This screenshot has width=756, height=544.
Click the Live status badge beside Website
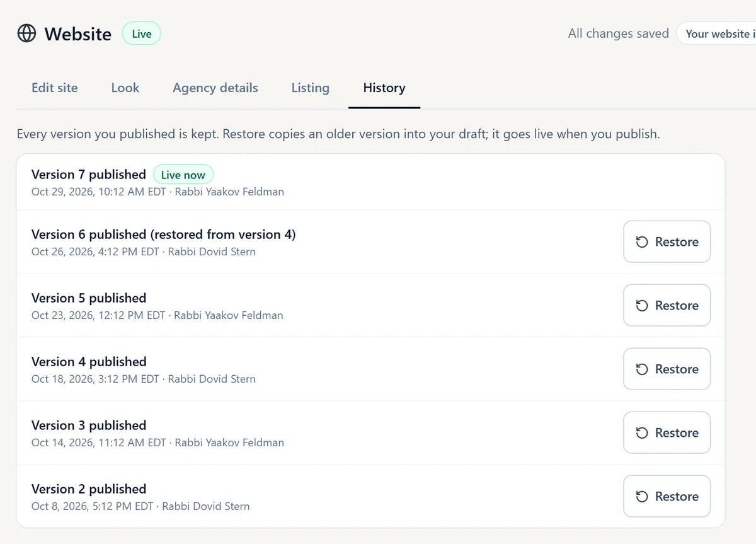click(x=142, y=34)
